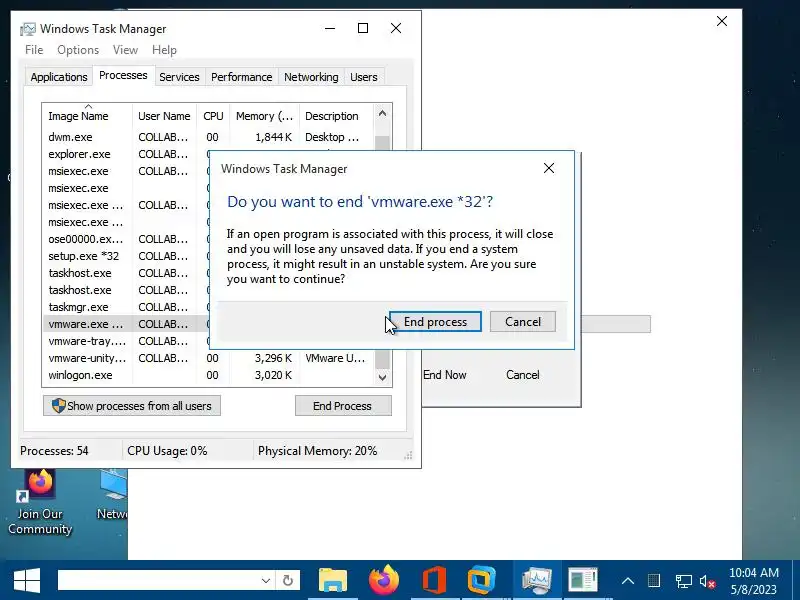Click the network tray icon
The width and height of the screenshot is (800, 600).
click(684, 581)
